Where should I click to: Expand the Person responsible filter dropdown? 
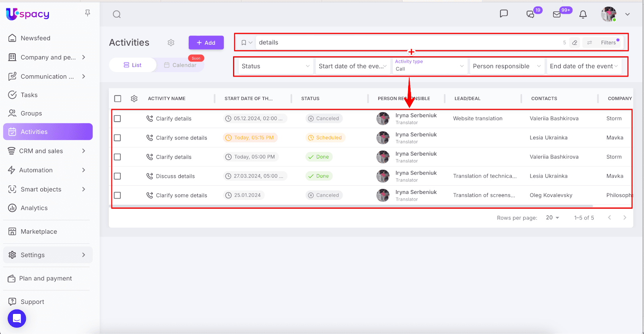coord(506,66)
